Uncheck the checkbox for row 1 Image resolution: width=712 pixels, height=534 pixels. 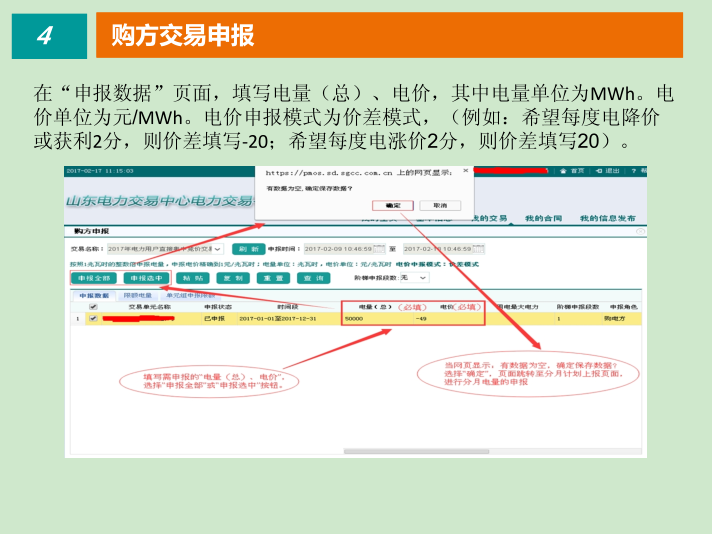click(93, 318)
